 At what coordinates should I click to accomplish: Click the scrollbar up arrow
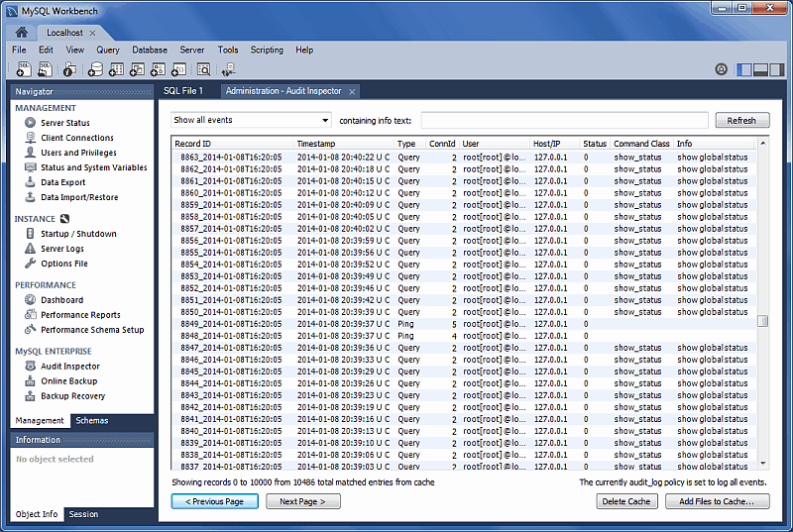762,144
